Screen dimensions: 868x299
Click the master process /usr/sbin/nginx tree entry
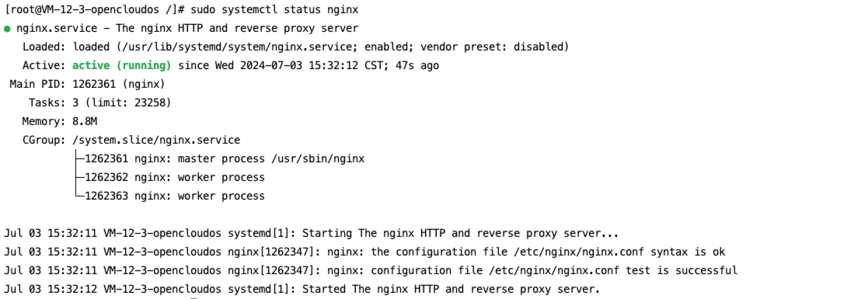click(x=225, y=159)
